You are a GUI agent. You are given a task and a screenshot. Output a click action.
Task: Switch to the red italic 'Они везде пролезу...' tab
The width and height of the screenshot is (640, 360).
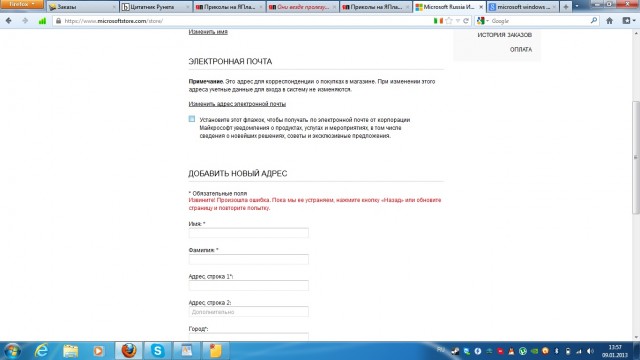coord(302,7)
